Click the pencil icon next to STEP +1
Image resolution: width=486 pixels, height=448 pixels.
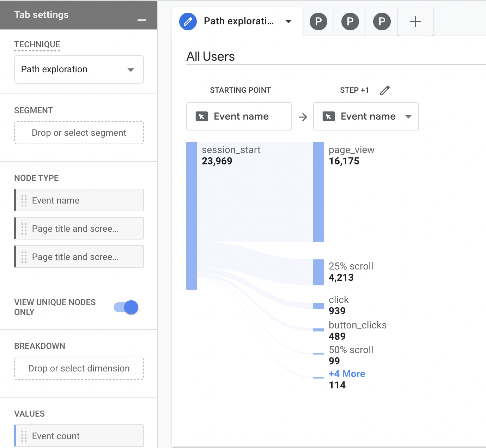[384, 90]
